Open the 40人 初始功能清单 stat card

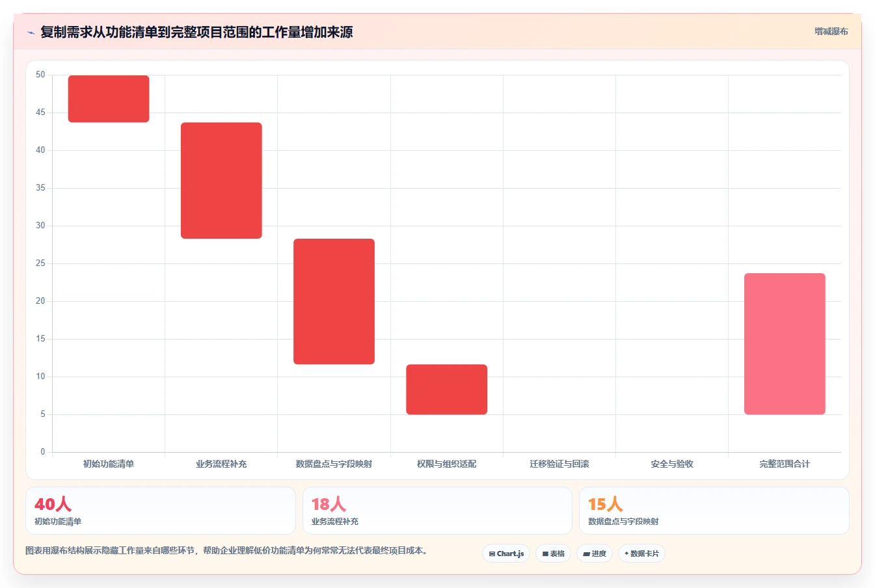pyautogui.click(x=161, y=511)
